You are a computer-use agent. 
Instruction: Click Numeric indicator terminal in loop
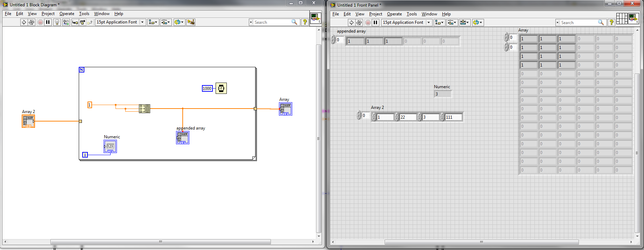pyautogui.click(x=110, y=146)
